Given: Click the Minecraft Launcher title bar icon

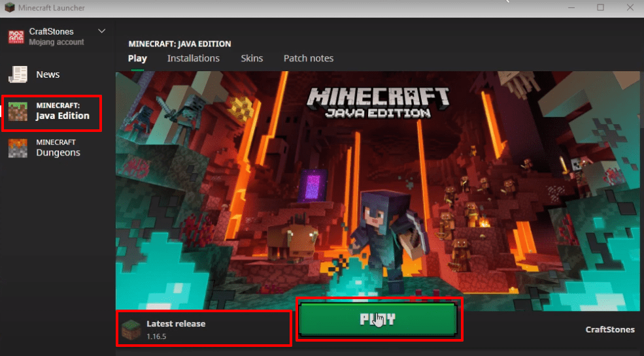Looking at the screenshot, I should [9, 7].
